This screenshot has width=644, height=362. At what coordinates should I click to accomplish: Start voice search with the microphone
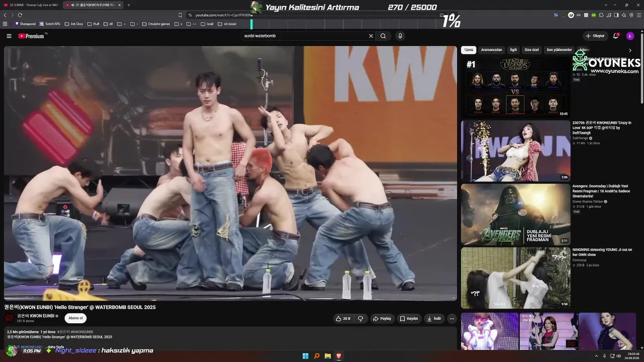click(x=400, y=36)
